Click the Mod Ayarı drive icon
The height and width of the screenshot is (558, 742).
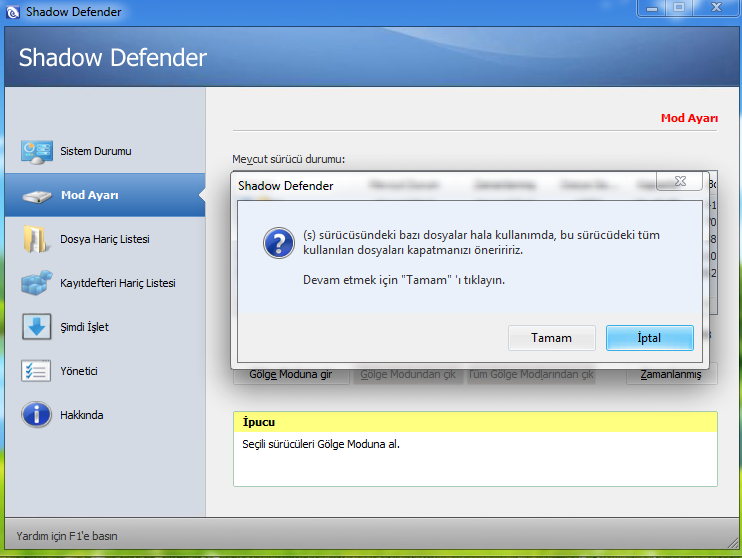point(36,196)
